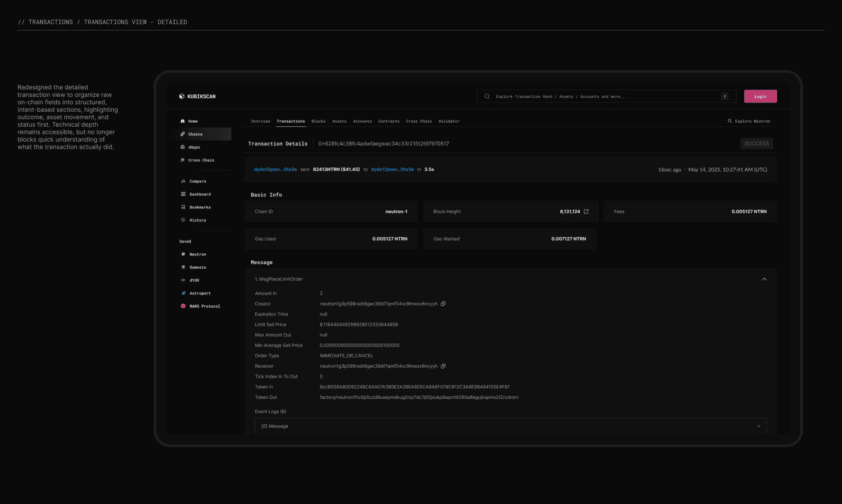
Task: Click the Login button
Action: pyautogui.click(x=760, y=96)
